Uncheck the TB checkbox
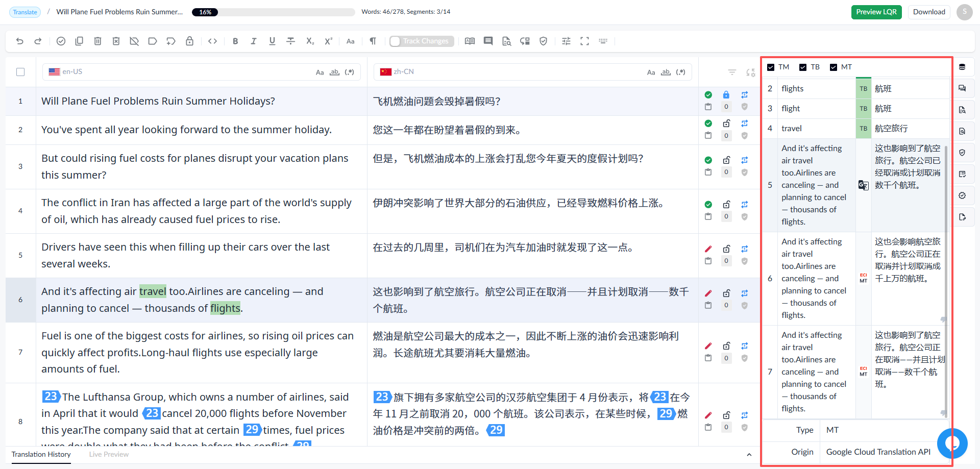This screenshot has width=980, height=469. point(803,67)
